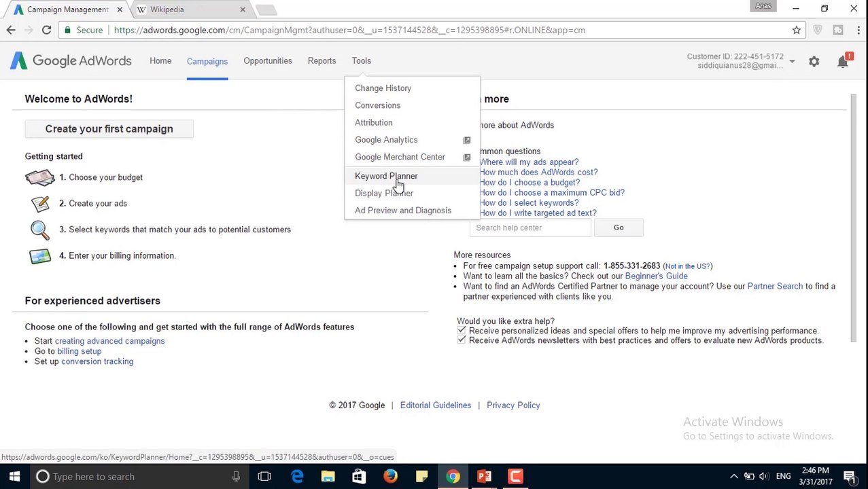
Task: Launch Microsoft Edge from taskbar
Action: pyautogui.click(x=297, y=477)
